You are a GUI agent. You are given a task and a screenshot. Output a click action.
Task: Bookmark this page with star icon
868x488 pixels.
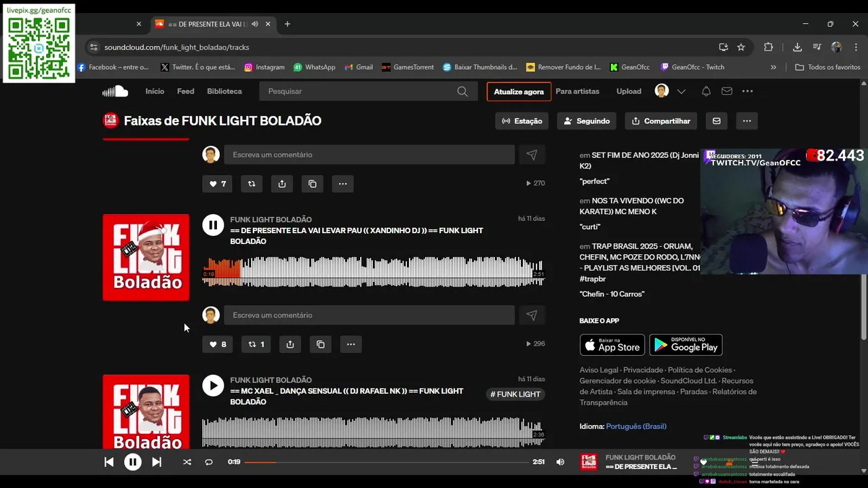point(741,47)
